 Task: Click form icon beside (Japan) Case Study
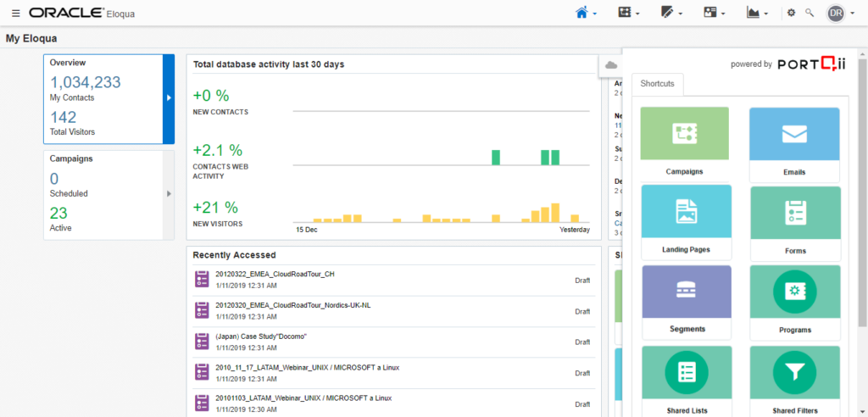click(202, 341)
